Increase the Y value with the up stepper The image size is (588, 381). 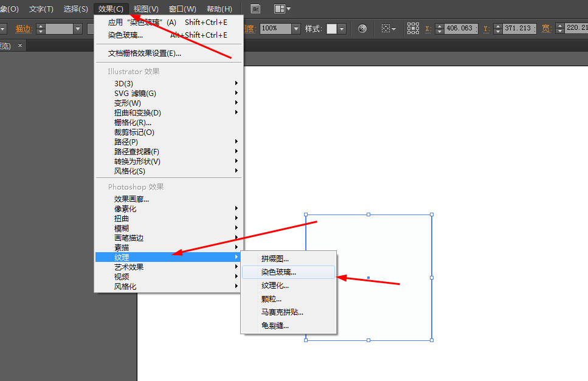pos(499,26)
